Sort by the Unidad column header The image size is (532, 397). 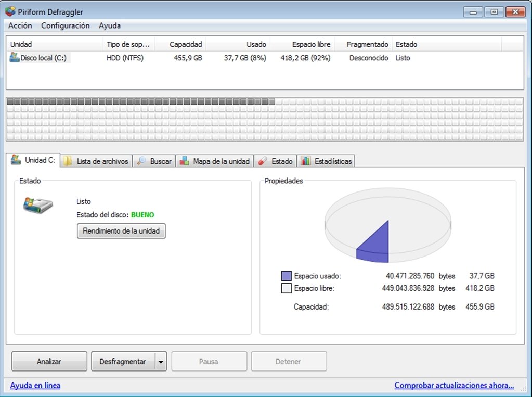pos(55,44)
